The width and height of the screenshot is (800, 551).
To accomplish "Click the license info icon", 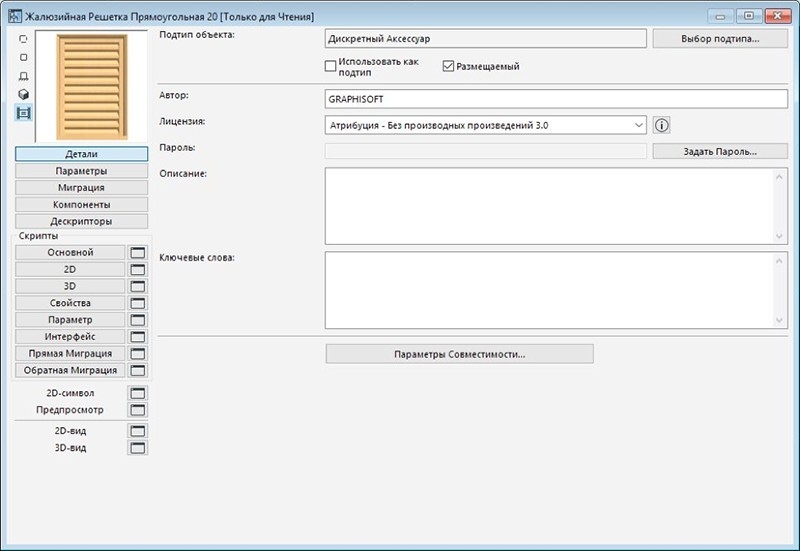I will 661,126.
